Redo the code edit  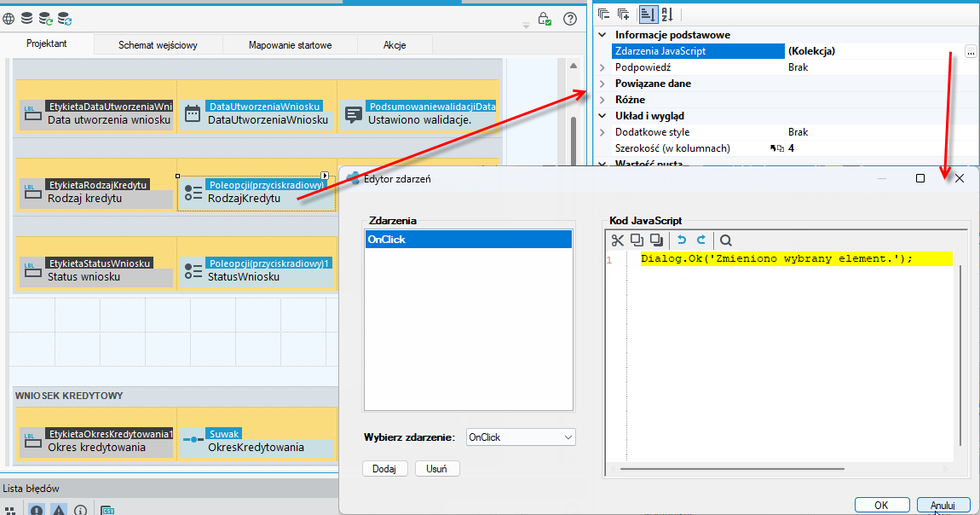(x=701, y=240)
